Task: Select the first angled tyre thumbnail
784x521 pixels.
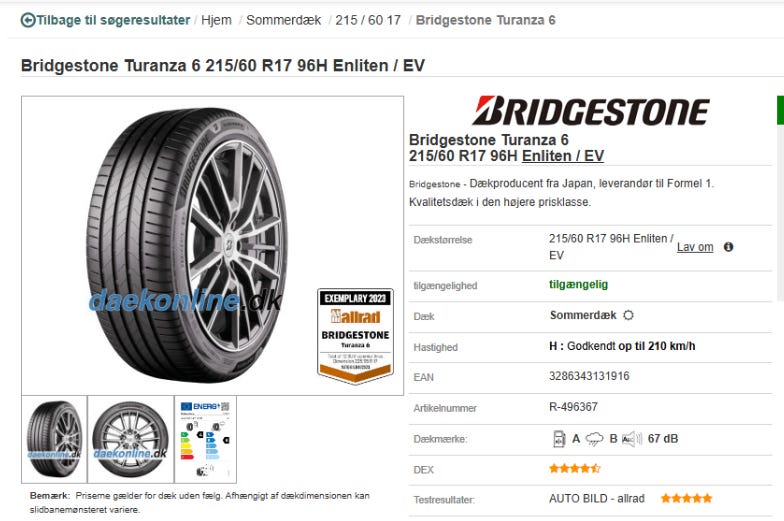Action: coord(54,440)
